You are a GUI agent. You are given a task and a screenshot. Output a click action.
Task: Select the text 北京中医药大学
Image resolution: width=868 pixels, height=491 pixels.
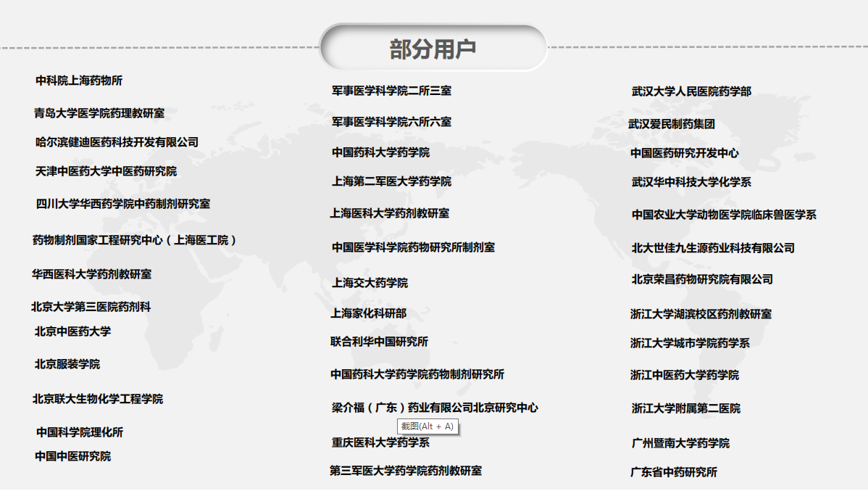click(x=72, y=331)
